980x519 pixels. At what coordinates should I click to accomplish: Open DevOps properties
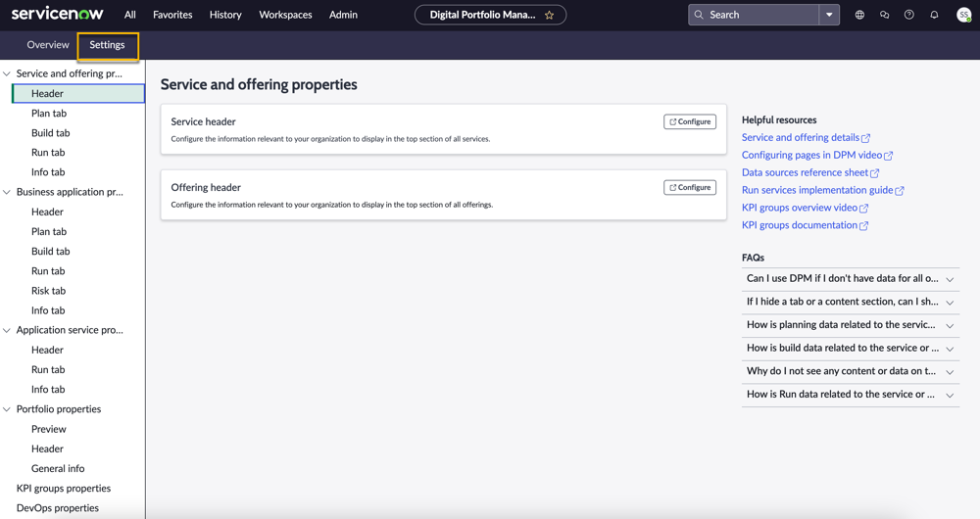(58, 508)
